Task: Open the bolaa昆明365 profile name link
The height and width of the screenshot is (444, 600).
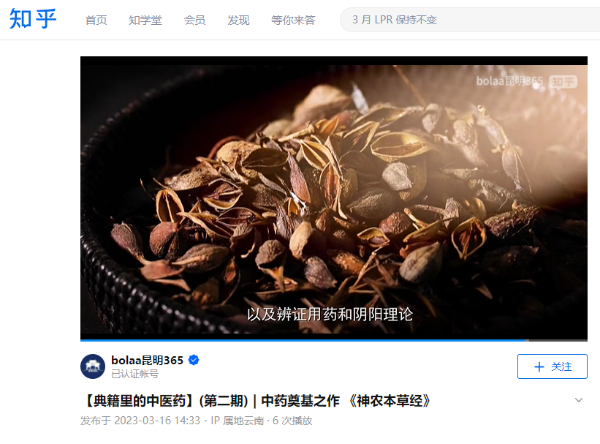Action: (147, 360)
